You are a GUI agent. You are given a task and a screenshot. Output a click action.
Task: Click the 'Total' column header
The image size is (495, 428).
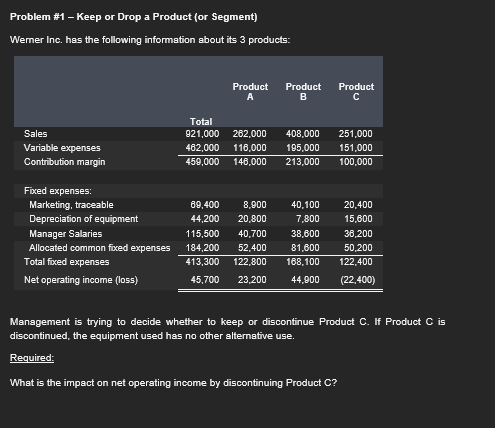click(201, 121)
